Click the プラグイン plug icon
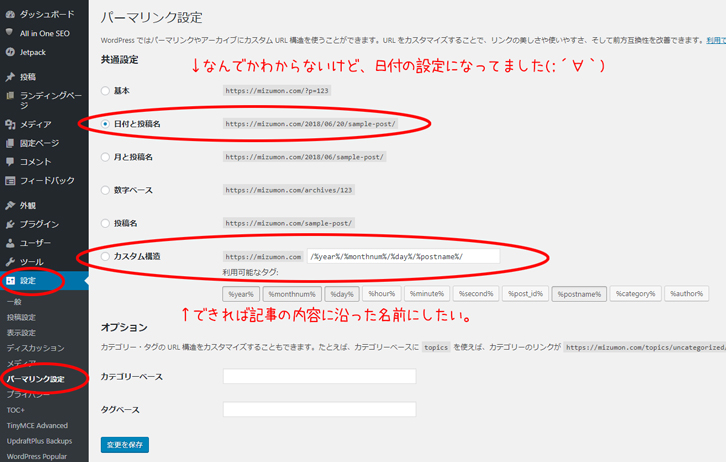726x462 pixels. (10, 224)
